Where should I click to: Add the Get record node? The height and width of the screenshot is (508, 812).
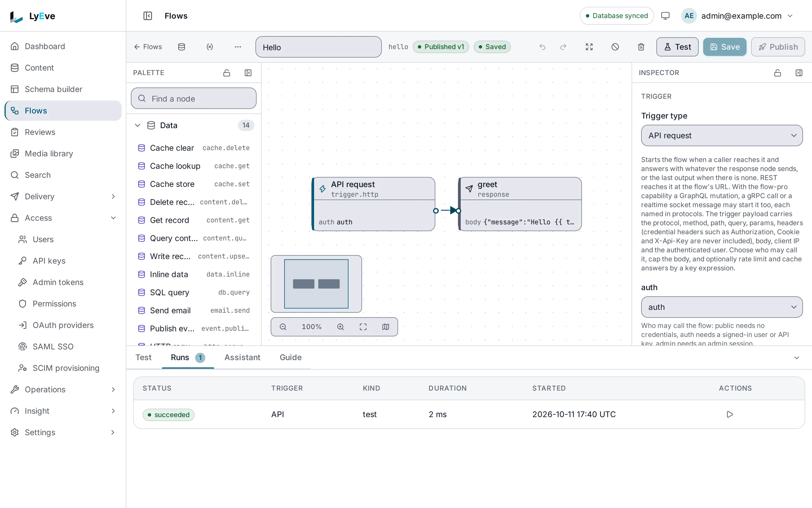tap(194, 220)
